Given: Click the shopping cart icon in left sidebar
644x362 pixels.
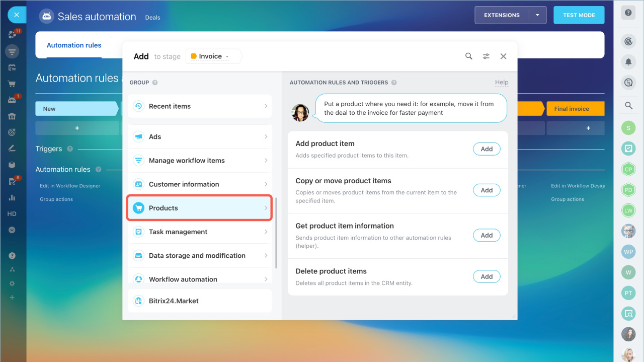Looking at the screenshot, I should click(x=12, y=84).
